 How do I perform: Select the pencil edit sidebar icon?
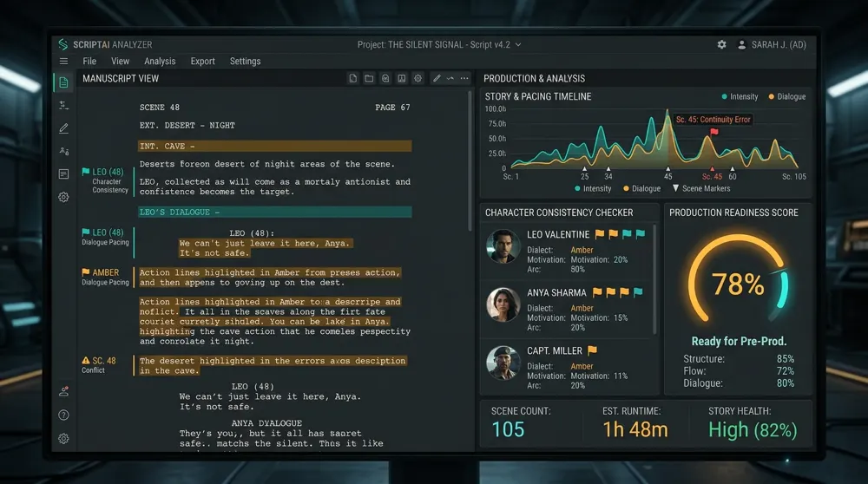63,128
